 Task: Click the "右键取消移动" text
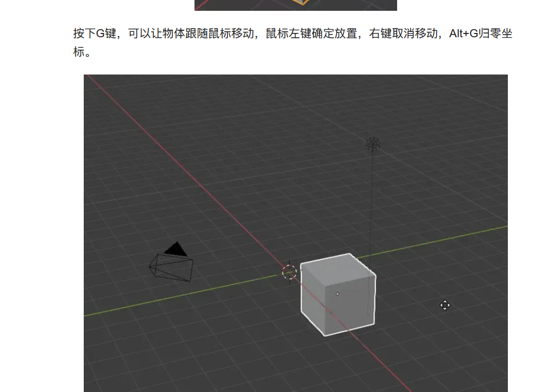(x=403, y=34)
